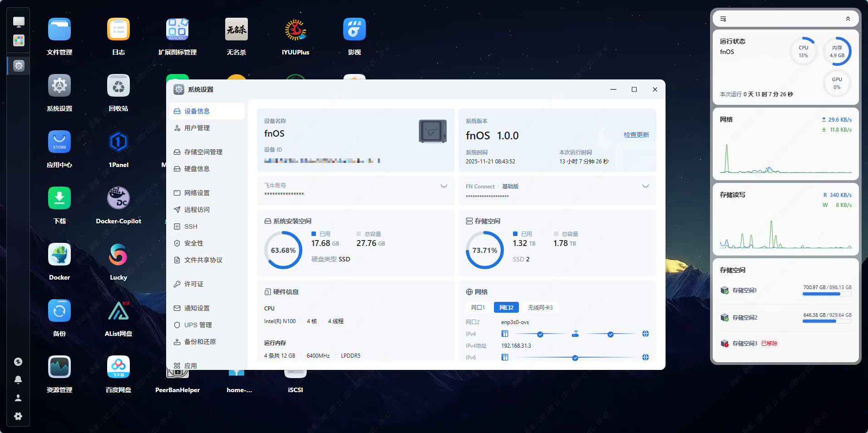The height and width of the screenshot is (433, 868).
Task: Collapse the right-side status widget panel
Action: [848, 19]
